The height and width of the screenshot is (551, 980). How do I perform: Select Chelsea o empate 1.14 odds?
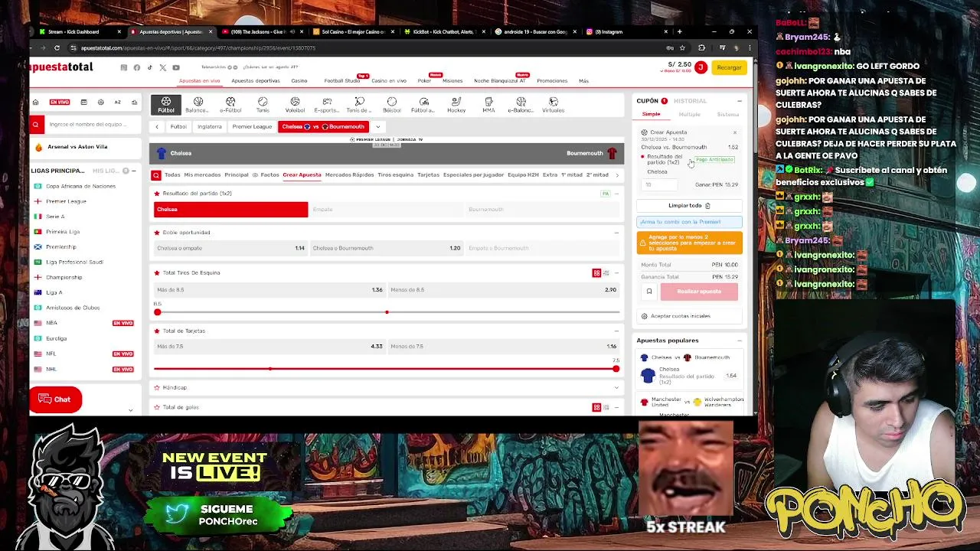click(230, 248)
